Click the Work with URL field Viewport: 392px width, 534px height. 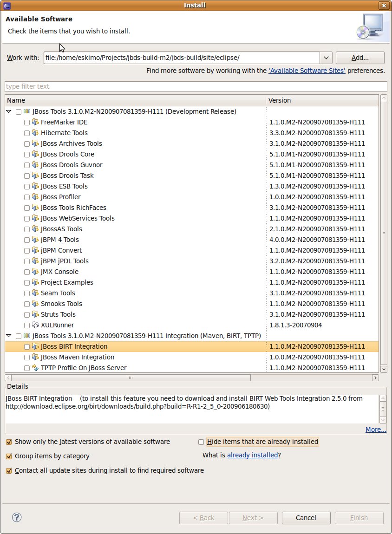click(x=182, y=58)
